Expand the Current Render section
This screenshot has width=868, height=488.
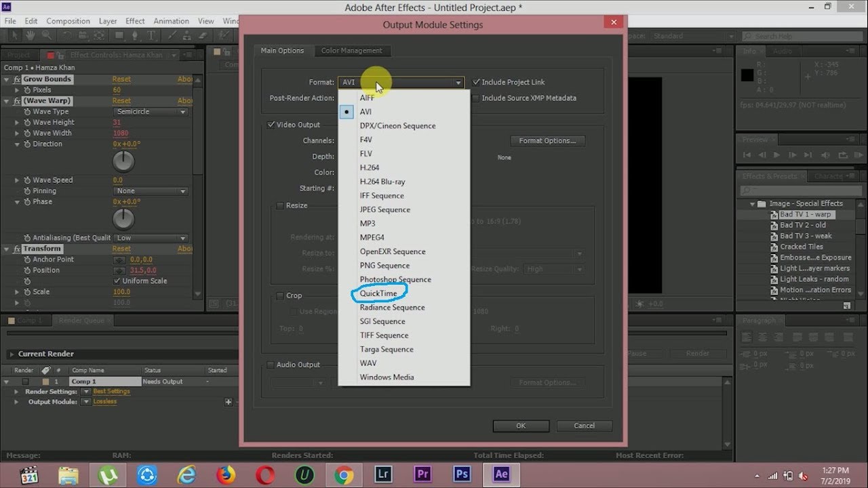tap(12, 354)
